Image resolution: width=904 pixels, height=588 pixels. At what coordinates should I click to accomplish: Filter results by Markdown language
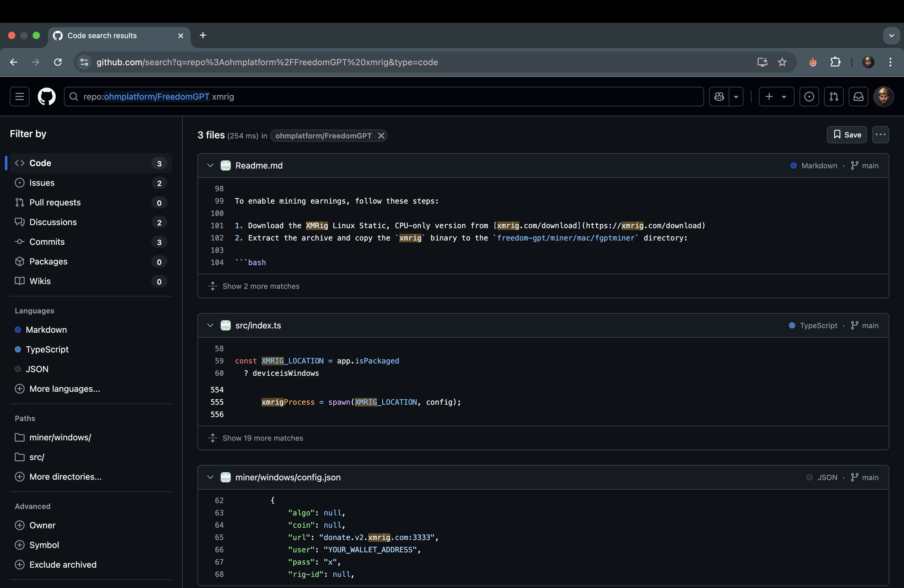46,329
